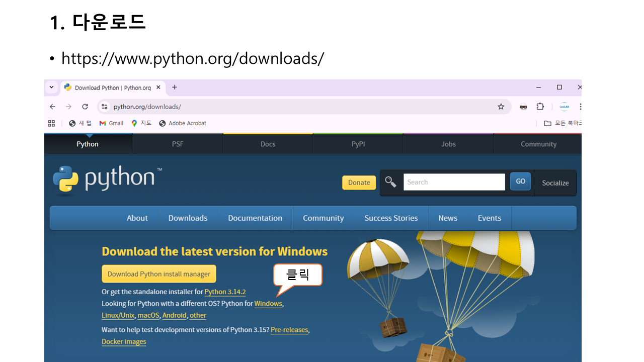Image resolution: width=644 pixels, height=362 pixels.
Task: Click into the site Search field
Action: [454, 182]
